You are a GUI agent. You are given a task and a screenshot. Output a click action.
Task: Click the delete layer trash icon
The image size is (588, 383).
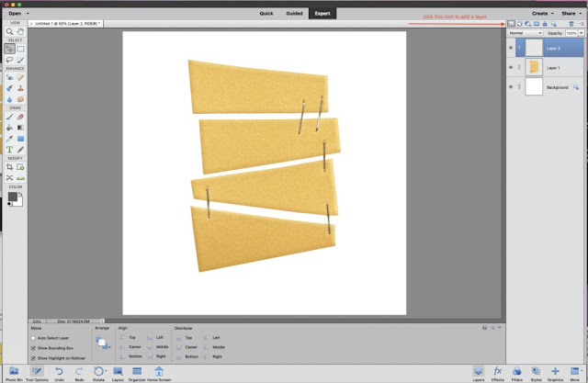(x=571, y=24)
